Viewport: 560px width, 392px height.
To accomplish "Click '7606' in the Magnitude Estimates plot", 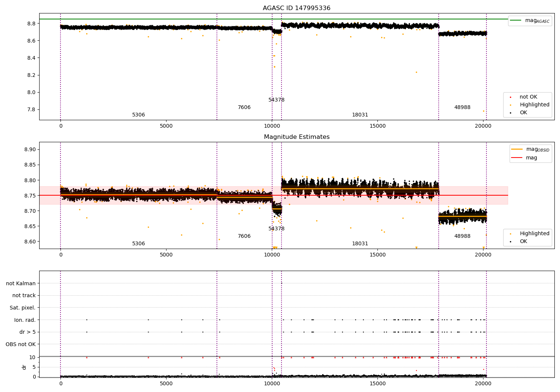I will (x=244, y=236).
